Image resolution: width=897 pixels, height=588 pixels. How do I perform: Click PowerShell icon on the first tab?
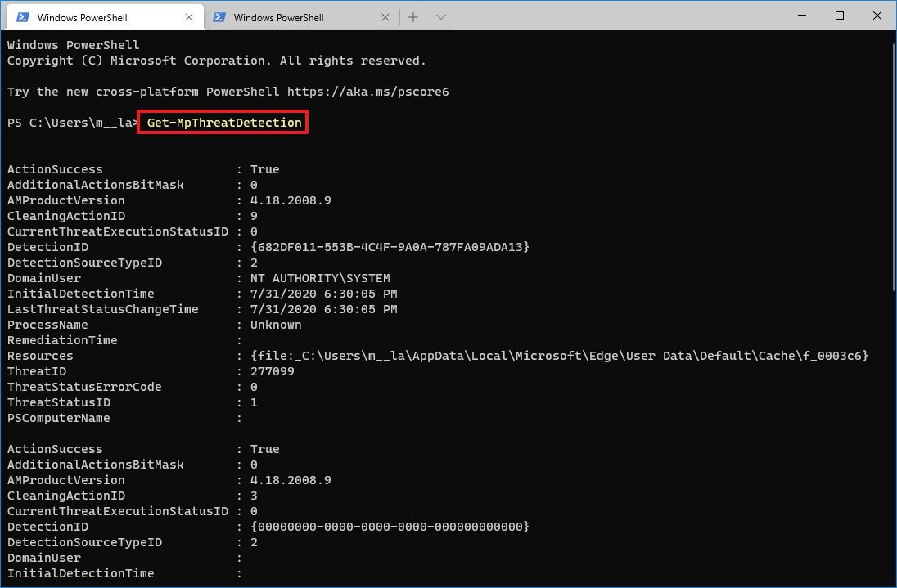pos(23,17)
